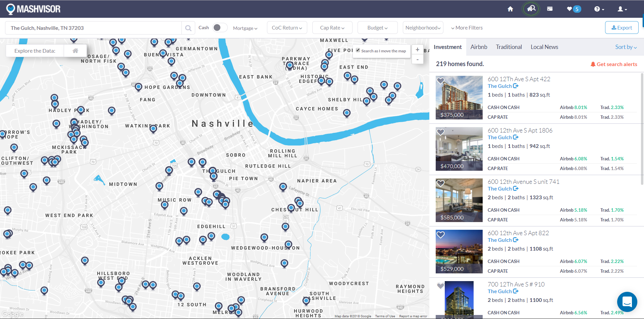
Task: Click the map pin near Midtown label
Action: point(159,187)
